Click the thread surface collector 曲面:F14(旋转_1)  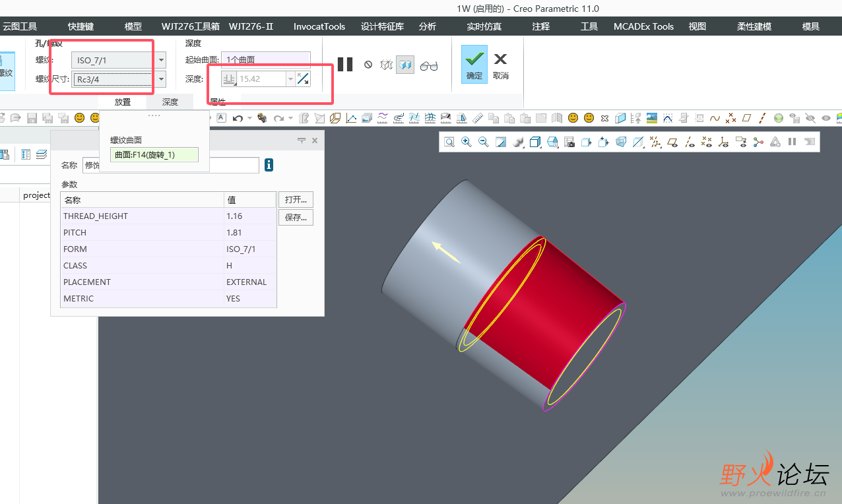tap(154, 155)
